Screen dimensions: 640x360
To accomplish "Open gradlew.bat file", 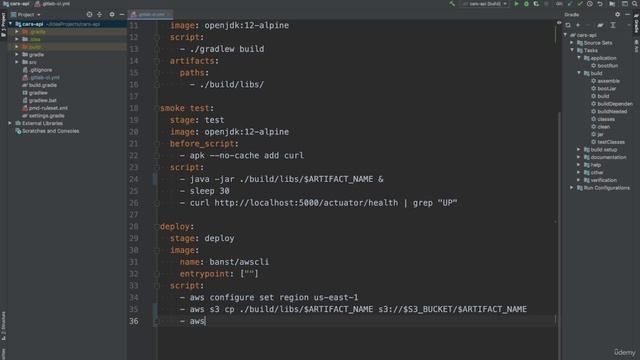I will click(40, 100).
